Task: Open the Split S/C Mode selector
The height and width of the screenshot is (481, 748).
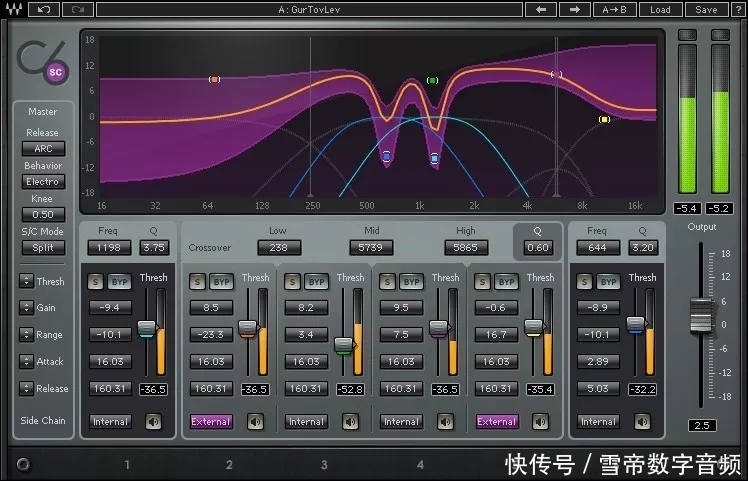Action: click(42, 247)
